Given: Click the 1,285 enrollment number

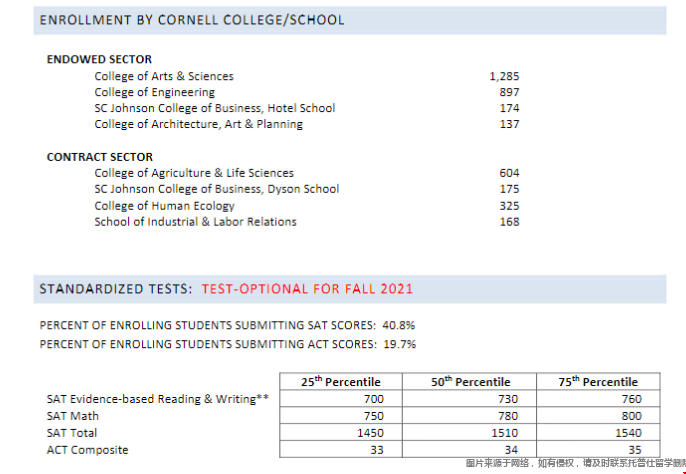Looking at the screenshot, I should (x=505, y=76).
